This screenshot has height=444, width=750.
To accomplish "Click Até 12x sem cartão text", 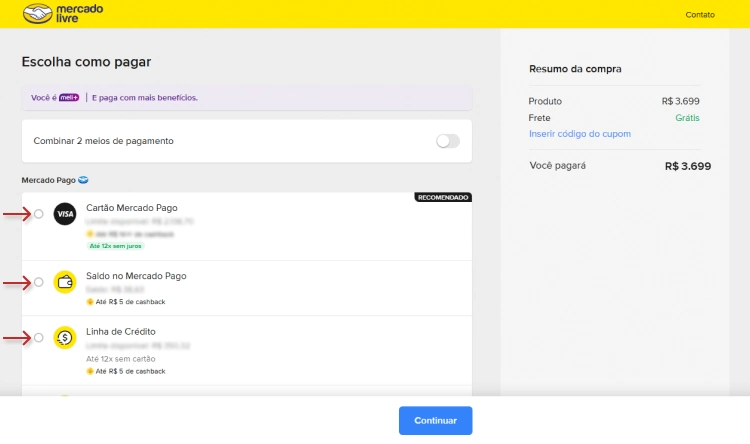I will point(121,358).
